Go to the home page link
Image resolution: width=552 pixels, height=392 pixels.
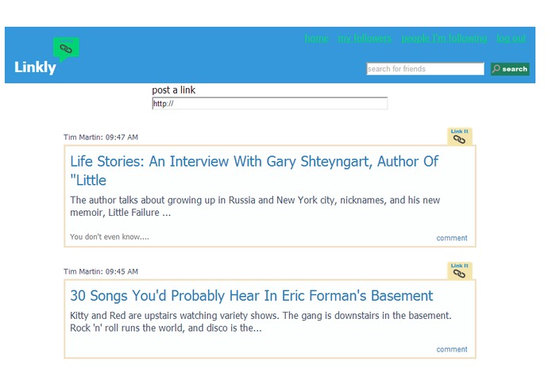click(x=316, y=38)
